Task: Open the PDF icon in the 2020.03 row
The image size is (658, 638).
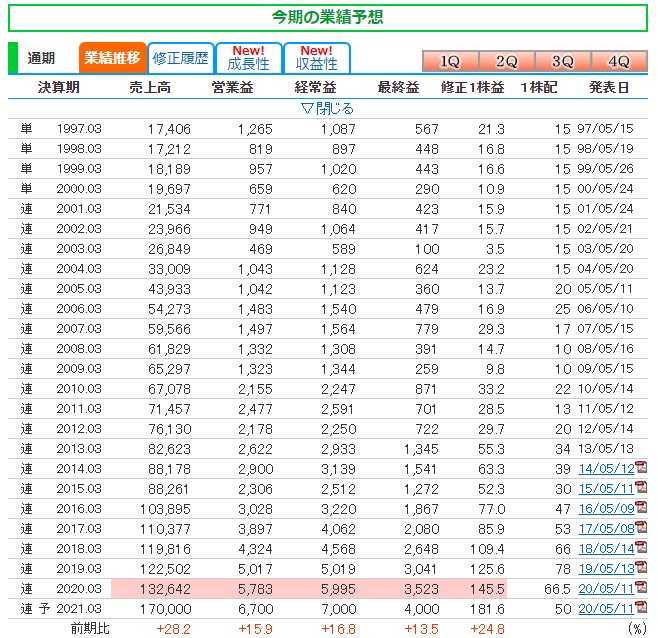Action: tap(641, 588)
